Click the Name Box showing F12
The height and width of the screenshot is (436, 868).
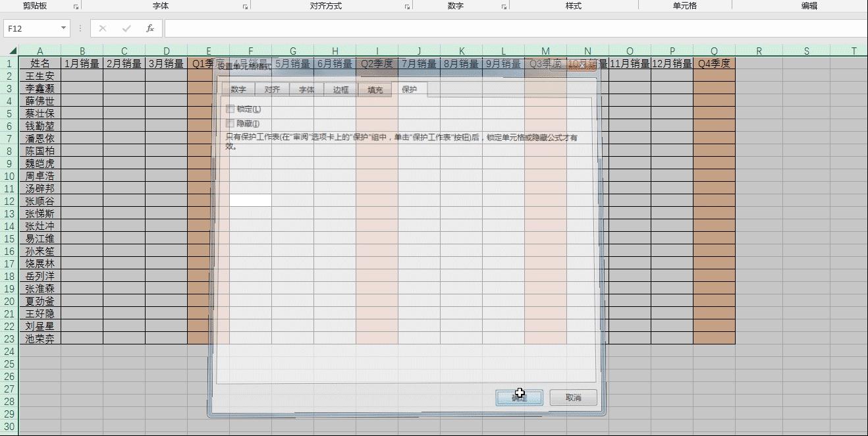[x=32, y=28]
